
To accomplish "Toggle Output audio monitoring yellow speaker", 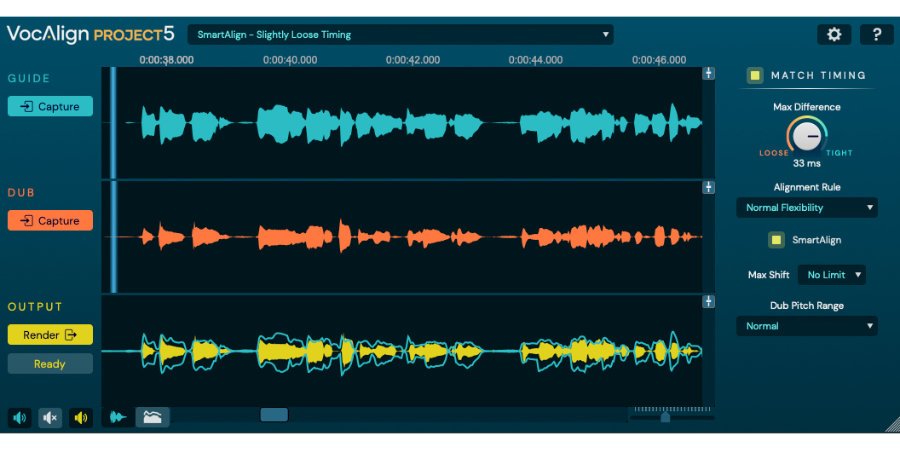I will coord(81,418).
